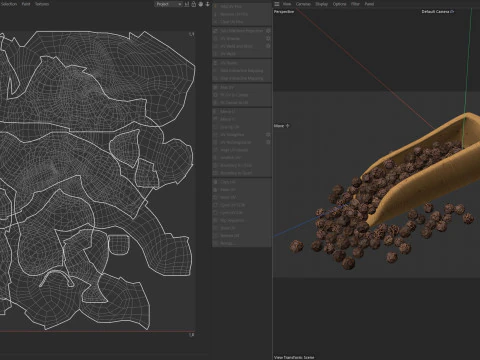This screenshot has width=480, height=360.
Task: Click the Mirror U icon
Action: [215, 111]
